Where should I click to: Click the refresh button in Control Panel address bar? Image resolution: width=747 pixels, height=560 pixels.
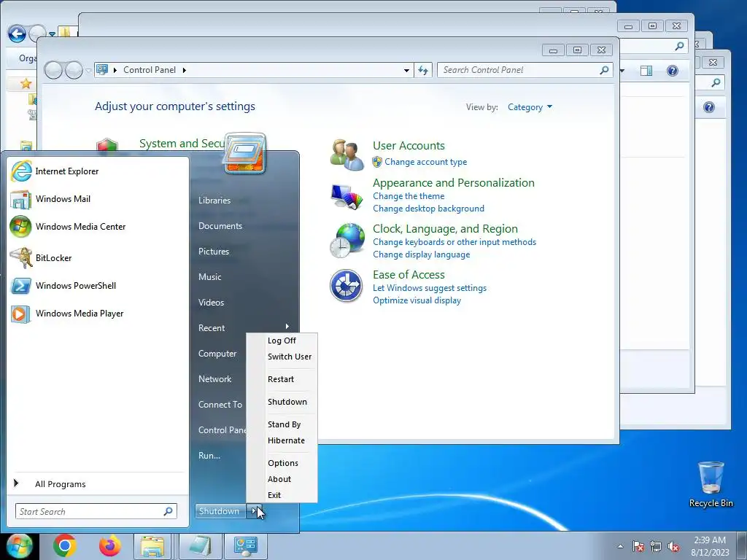(423, 70)
